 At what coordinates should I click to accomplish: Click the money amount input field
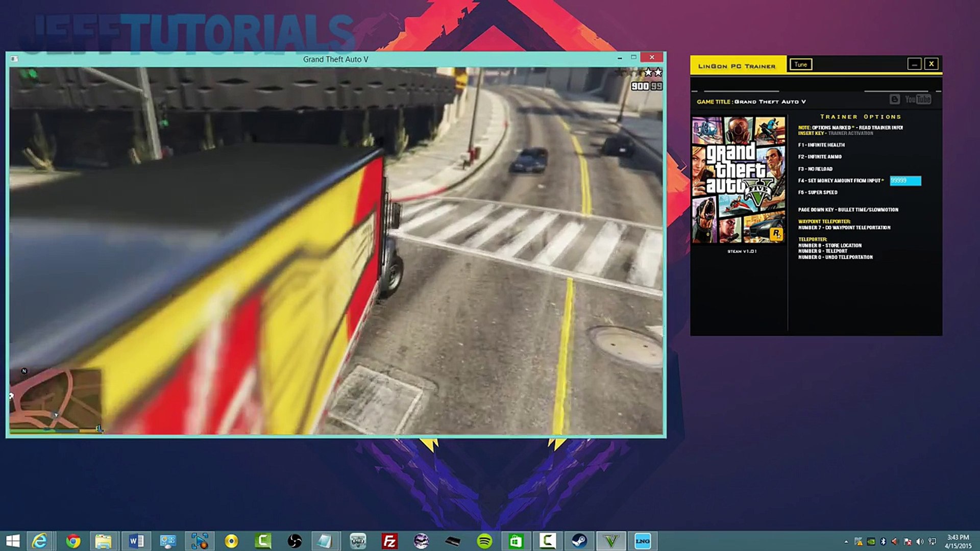click(x=905, y=181)
